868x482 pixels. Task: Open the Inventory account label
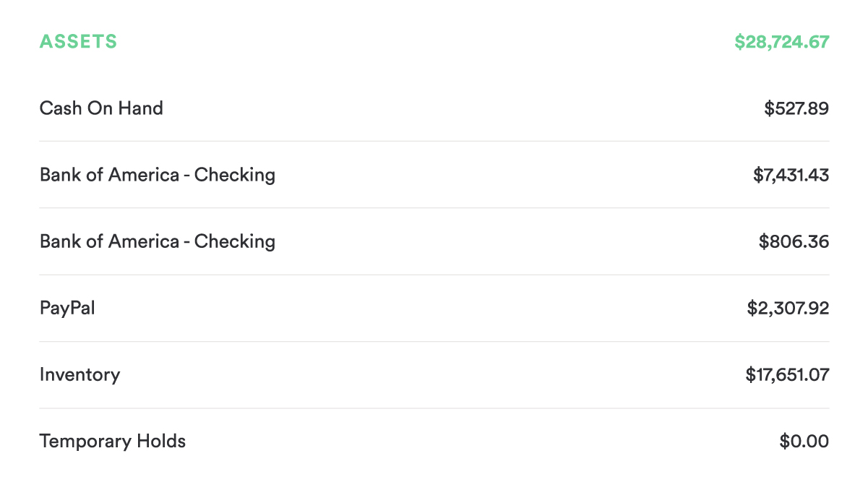click(80, 375)
